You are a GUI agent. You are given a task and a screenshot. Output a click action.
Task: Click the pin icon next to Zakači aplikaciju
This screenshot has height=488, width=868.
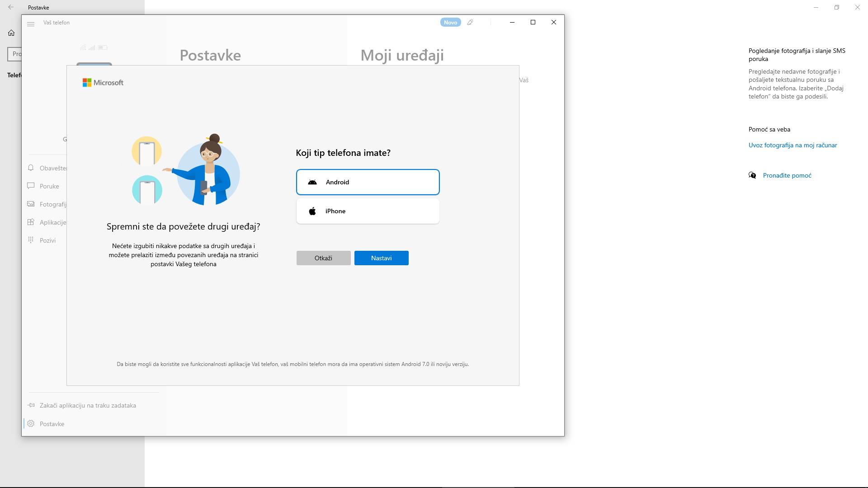pos(31,405)
